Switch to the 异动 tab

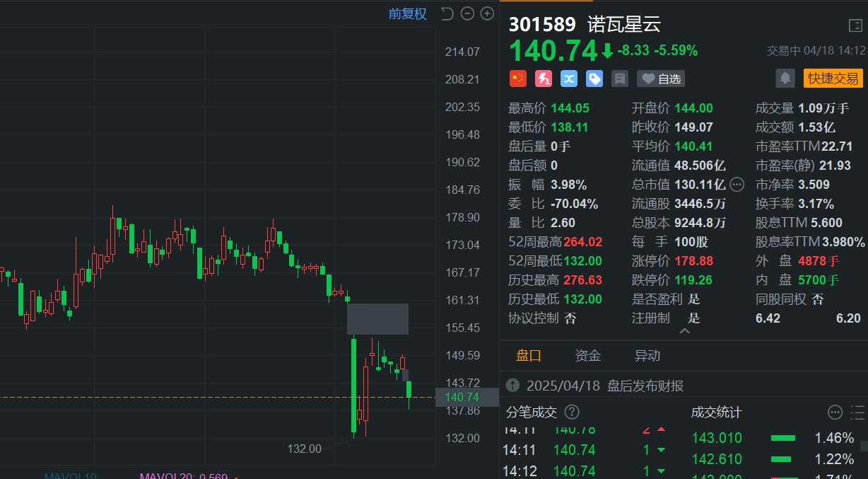pyautogui.click(x=647, y=355)
